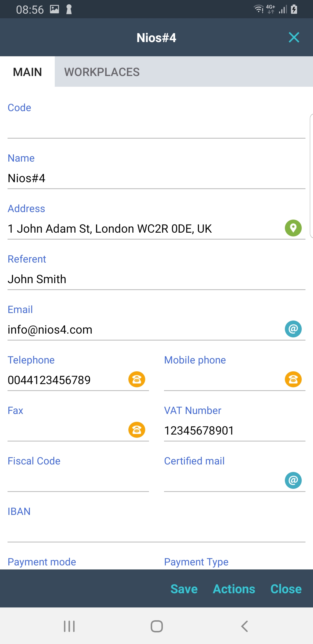Focus the empty IBAN field
This screenshot has width=313, height=644.
point(156,532)
